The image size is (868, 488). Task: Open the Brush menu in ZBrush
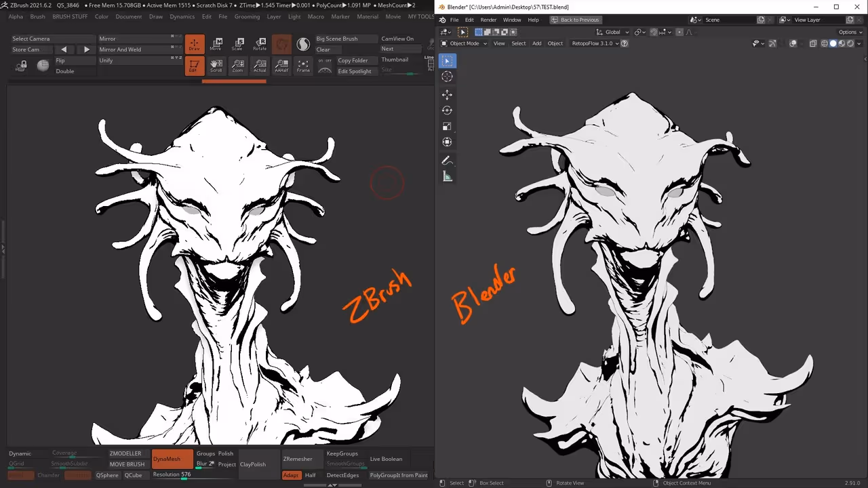37,16
